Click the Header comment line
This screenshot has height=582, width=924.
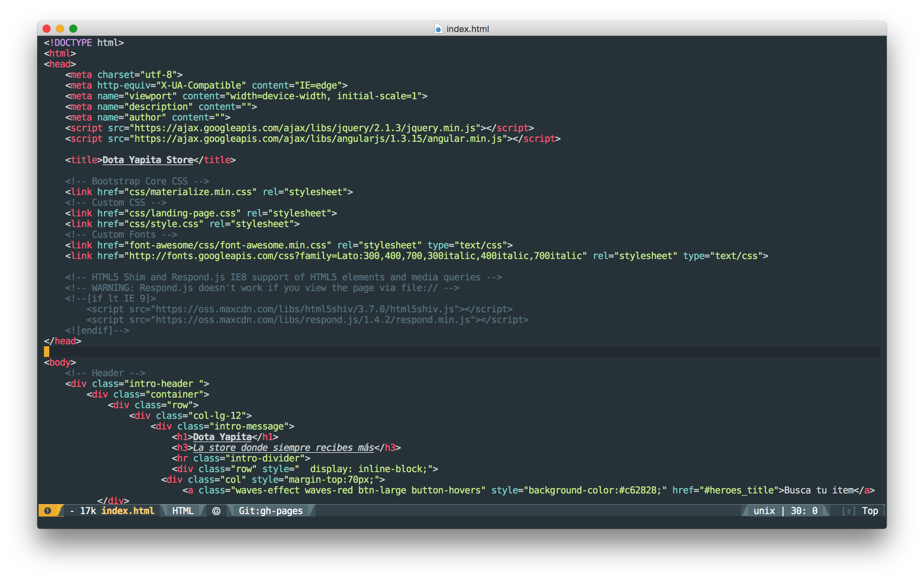point(105,373)
